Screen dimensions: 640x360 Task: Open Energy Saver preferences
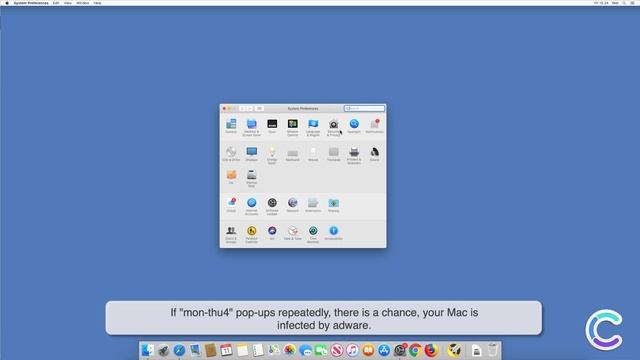272,155
